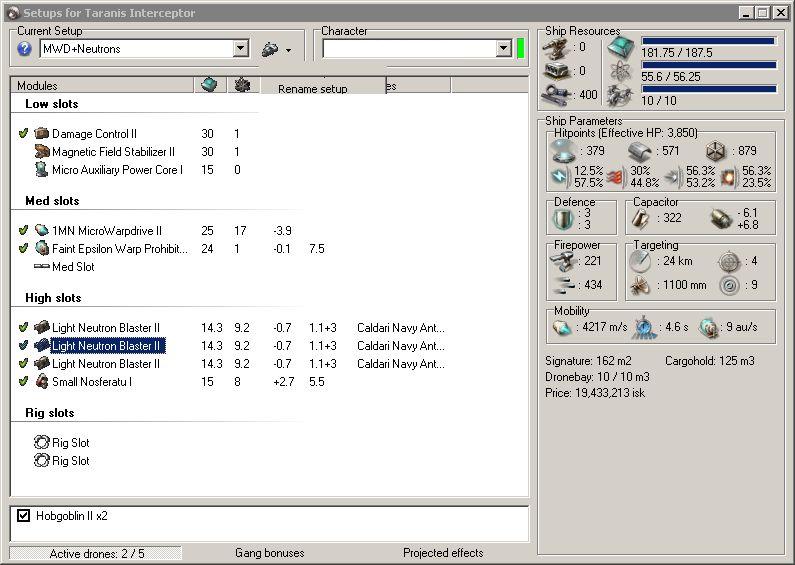Toggle highlighted Light Neutron Blaster II checkmark

tap(23, 345)
